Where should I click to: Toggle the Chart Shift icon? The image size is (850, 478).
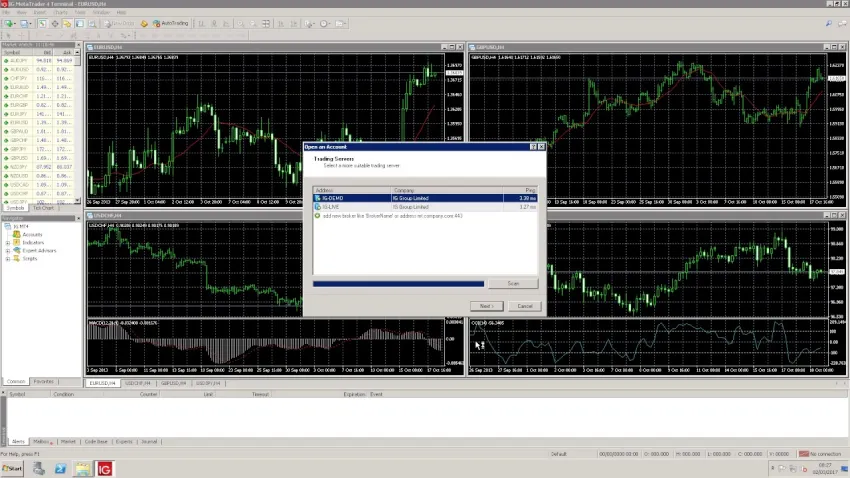coord(294,23)
